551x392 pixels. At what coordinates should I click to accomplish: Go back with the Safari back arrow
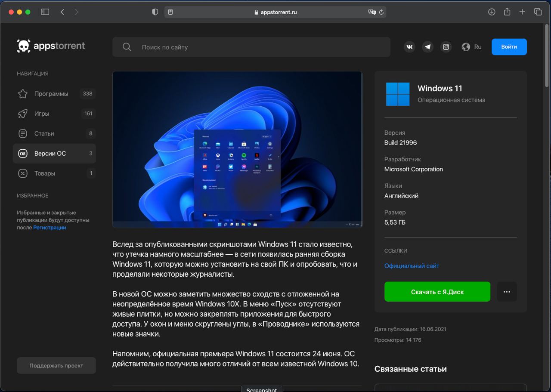(x=62, y=12)
